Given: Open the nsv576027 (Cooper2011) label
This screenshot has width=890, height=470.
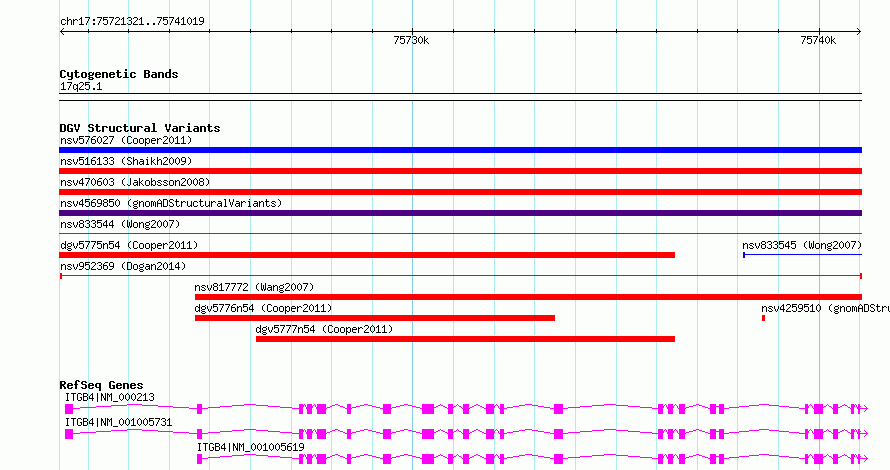Looking at the screenshot, I should coord(126,140).
